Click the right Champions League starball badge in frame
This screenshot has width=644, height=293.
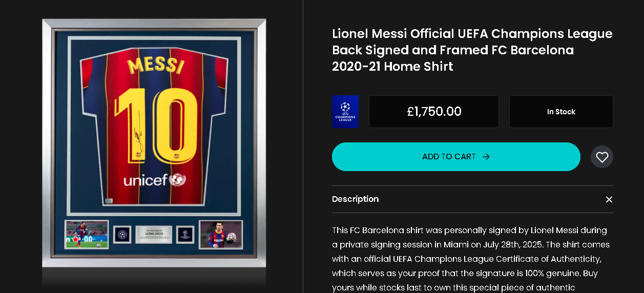click(x=185, y=235)
